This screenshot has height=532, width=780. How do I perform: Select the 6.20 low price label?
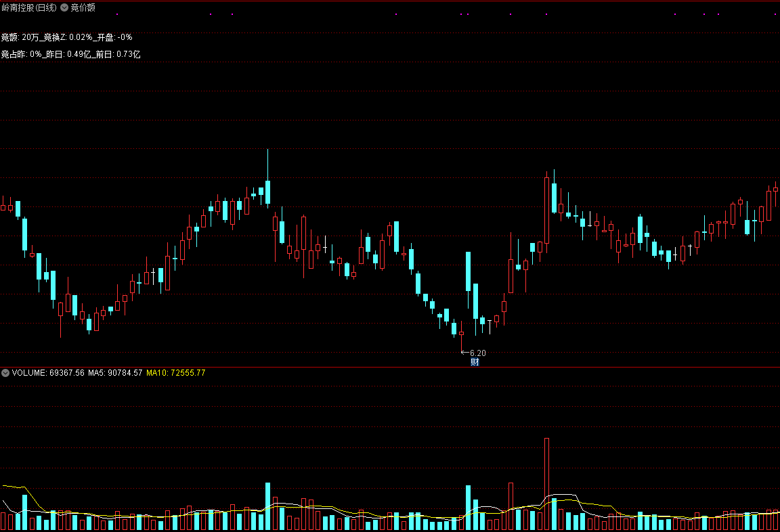(x=477, y=353)
